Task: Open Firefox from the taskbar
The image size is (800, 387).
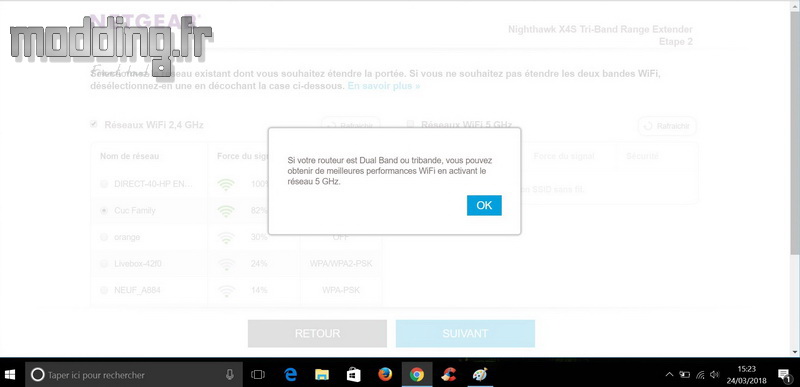Action: pos(385,375)
